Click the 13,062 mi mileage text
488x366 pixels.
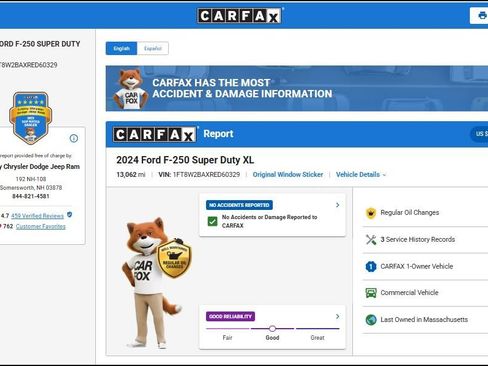pos(131,175)
